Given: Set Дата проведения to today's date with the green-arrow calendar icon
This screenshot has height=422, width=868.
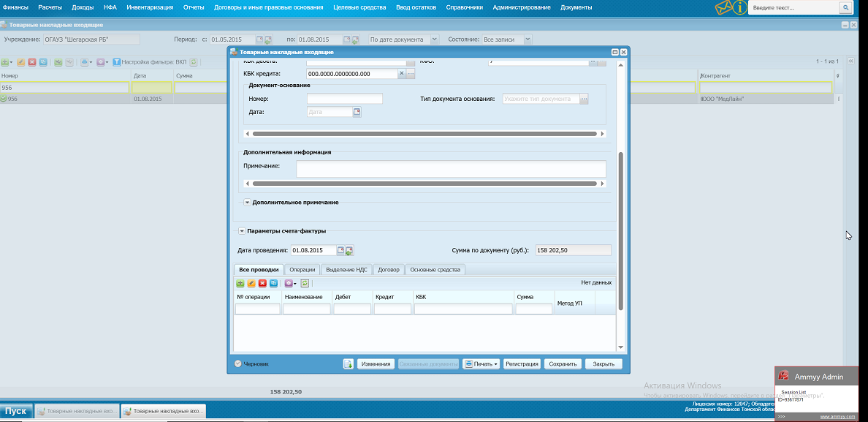Looking at the screenshot, I should [x=349, y=250].
